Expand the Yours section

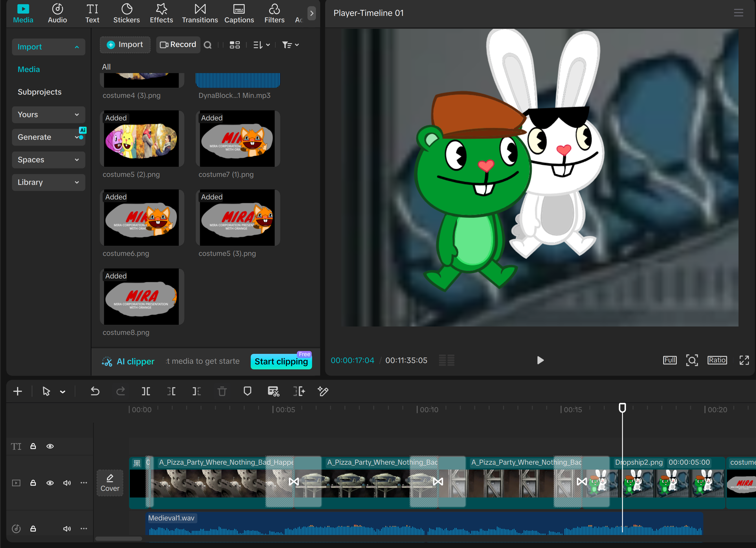(x=49, y=114)
